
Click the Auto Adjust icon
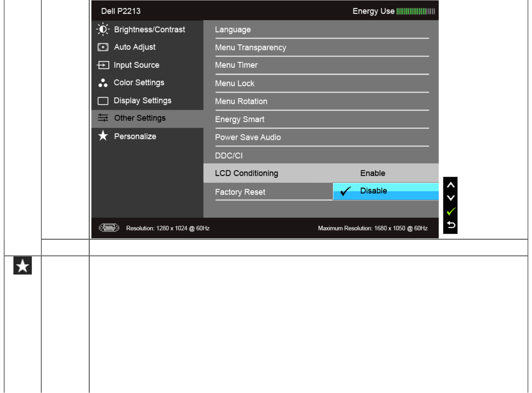(x=103, y=47)
